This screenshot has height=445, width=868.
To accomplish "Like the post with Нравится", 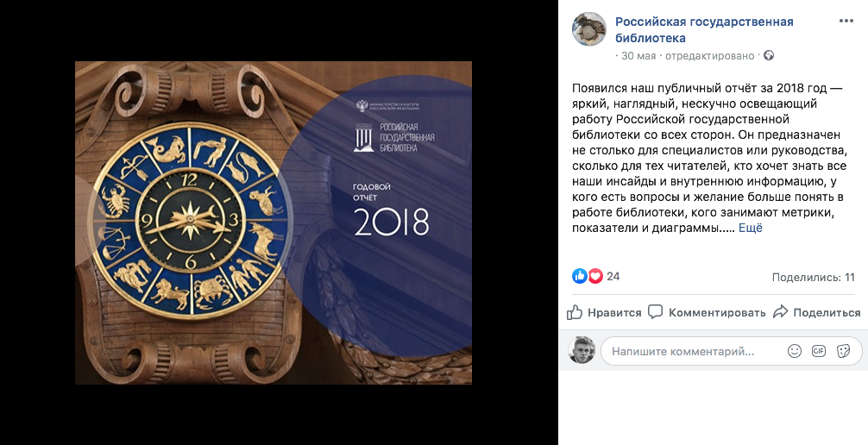I will pyautogui.click(x=604, y=312).
